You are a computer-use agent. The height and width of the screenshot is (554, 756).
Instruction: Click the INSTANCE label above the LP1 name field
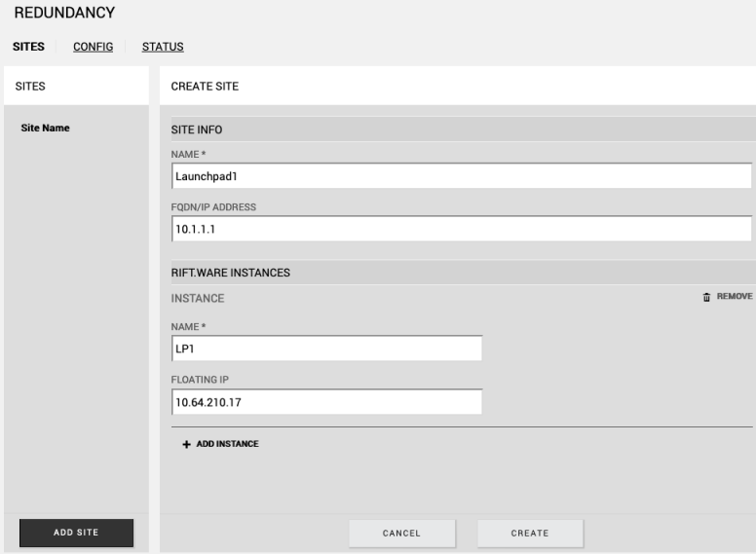[x=198, y=298]
